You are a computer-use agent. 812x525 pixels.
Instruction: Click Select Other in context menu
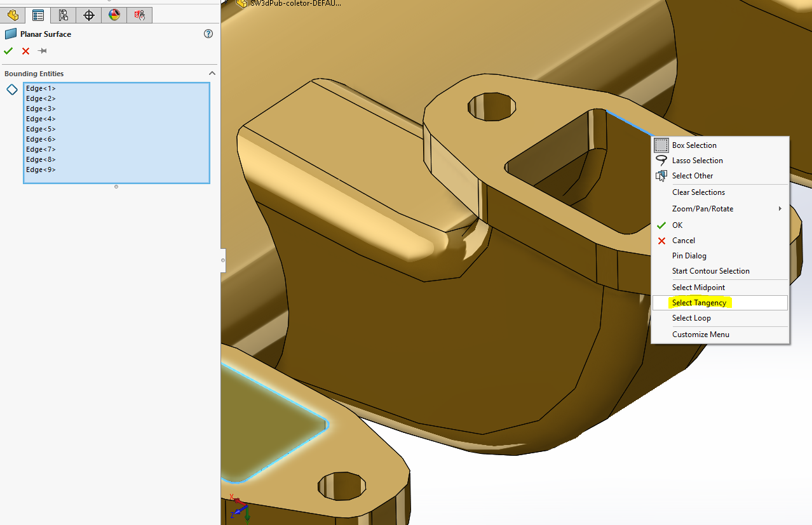(692, 176)
